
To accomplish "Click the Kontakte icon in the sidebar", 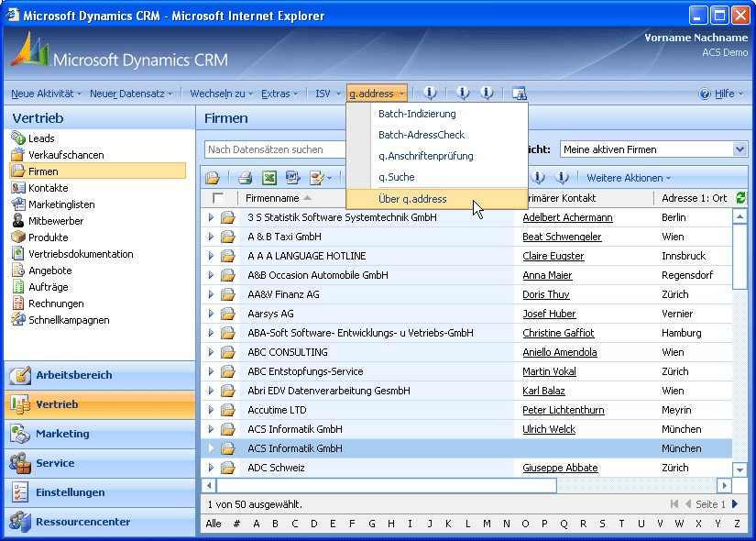I will [18, 188].
